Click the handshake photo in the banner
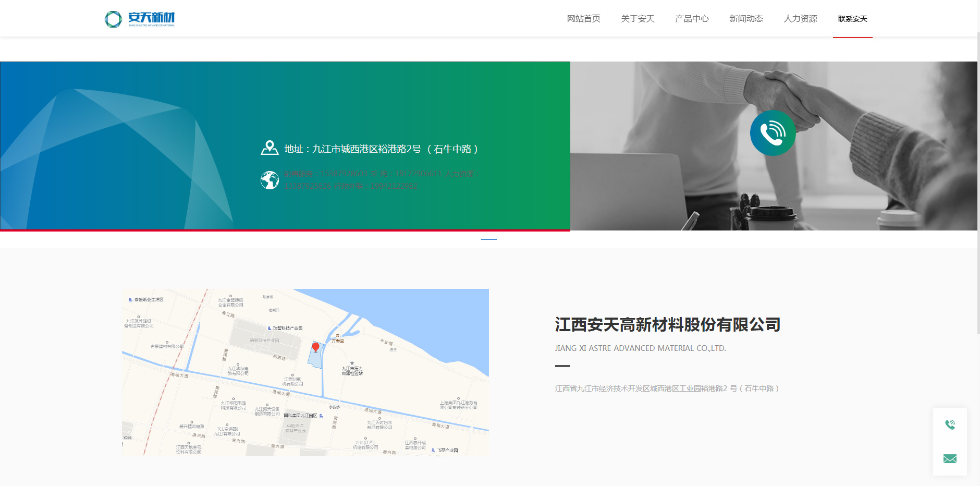 click(774, 146)
